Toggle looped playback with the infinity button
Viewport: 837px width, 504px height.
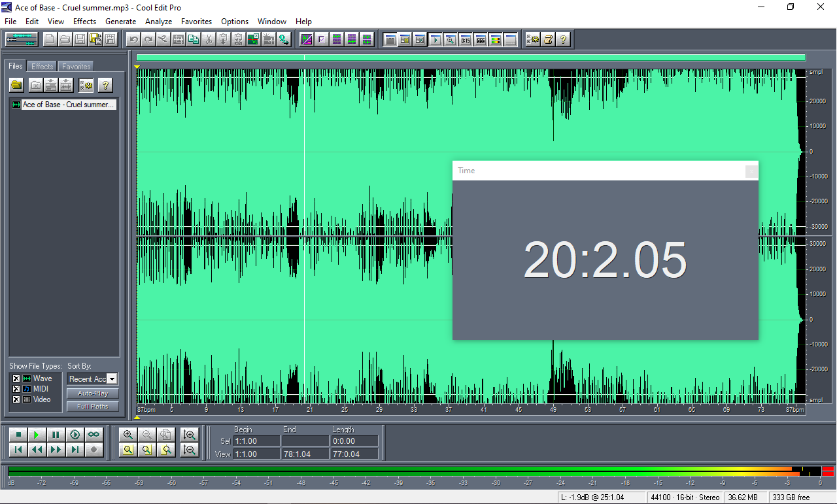point(94,434)
